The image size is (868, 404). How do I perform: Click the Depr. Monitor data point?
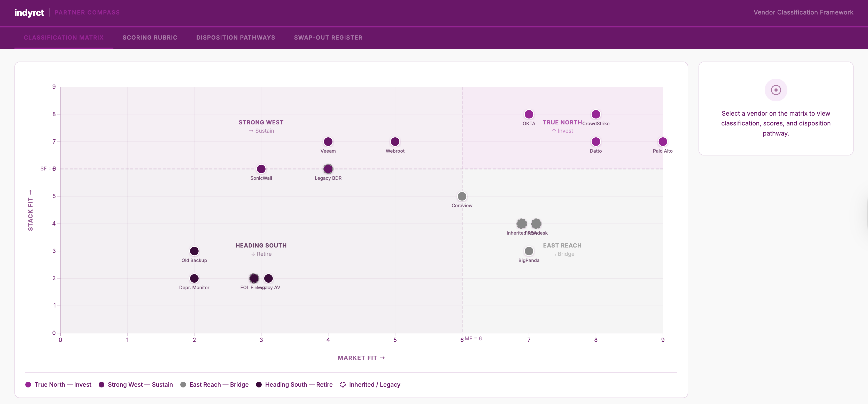coord(194,278)
